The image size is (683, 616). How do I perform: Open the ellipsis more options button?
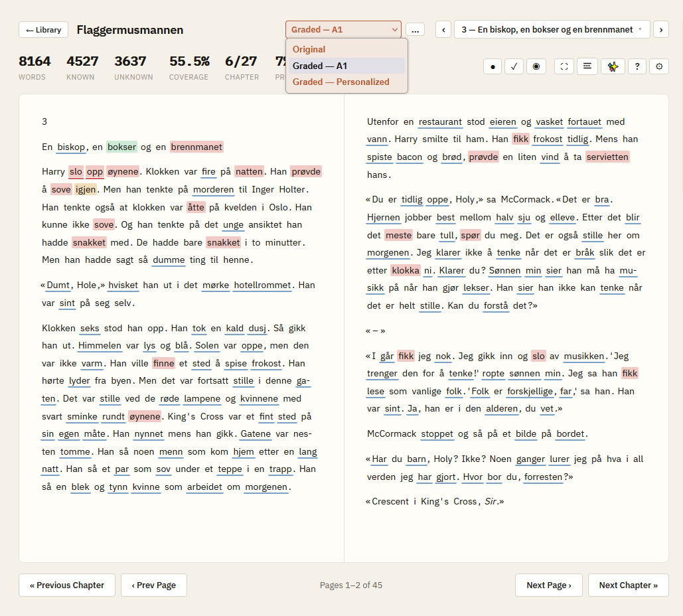tap(415, 30)
